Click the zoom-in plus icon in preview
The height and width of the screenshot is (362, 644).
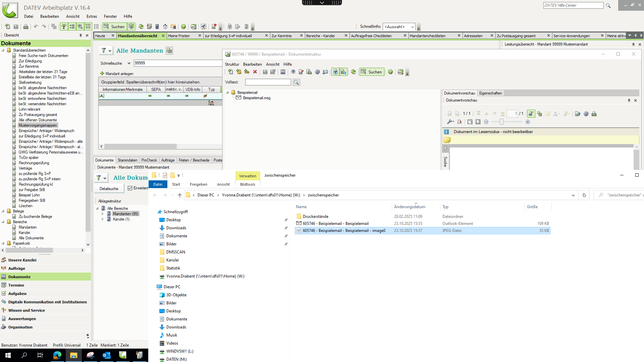(x=528, y=122)
